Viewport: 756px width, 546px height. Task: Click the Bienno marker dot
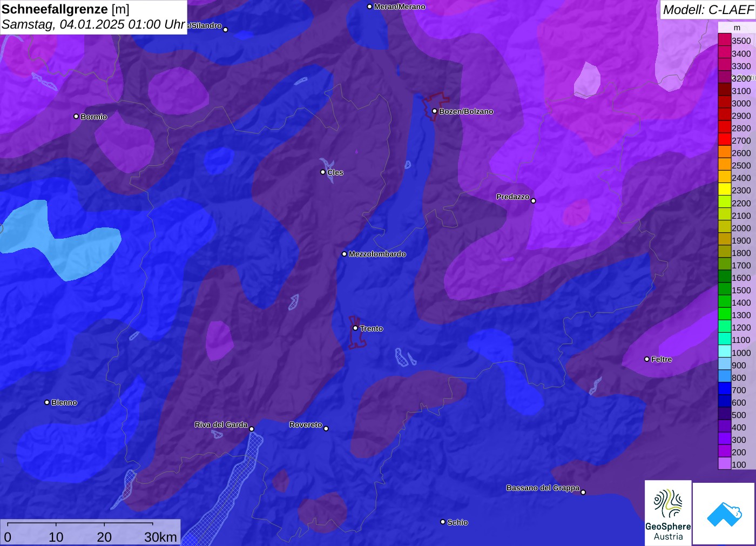tap(47, 402)
